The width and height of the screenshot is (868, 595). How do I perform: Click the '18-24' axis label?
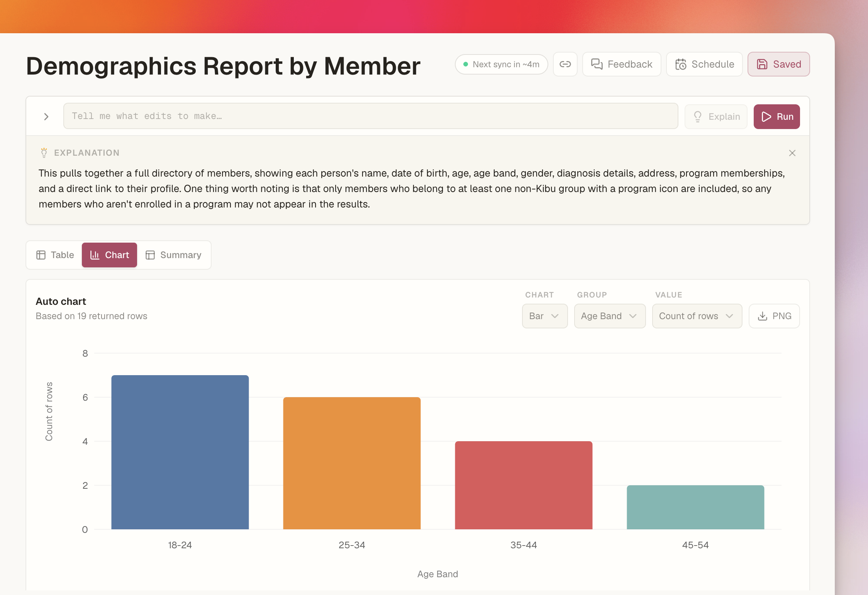point(180,545)
